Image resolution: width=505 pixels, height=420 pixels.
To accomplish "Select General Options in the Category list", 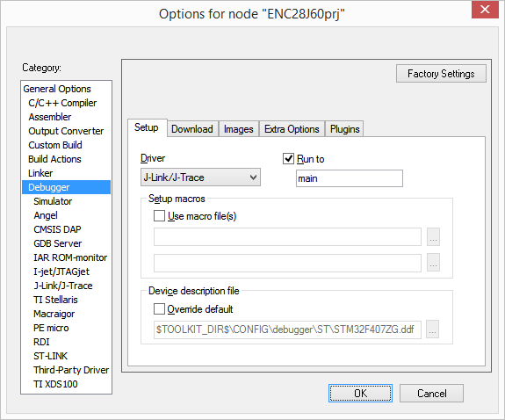I will click(x=57, y=89).
